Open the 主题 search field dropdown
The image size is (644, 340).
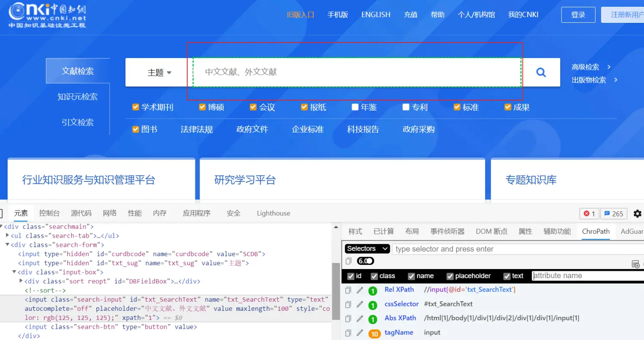coord(159,73)
